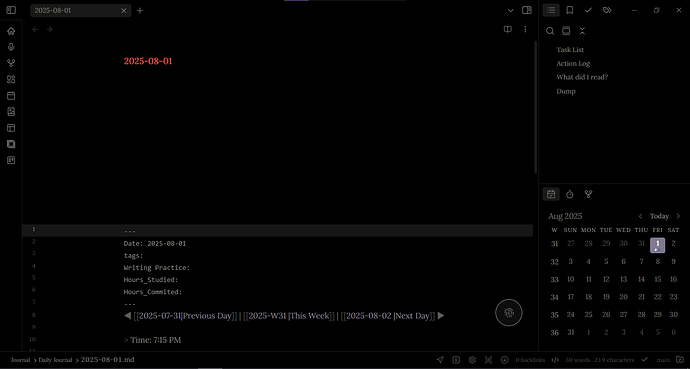The width and height of the screenshot is (690, 369).
Task: Toggle source mode code icon in status bar
Action: click(555, 360)
